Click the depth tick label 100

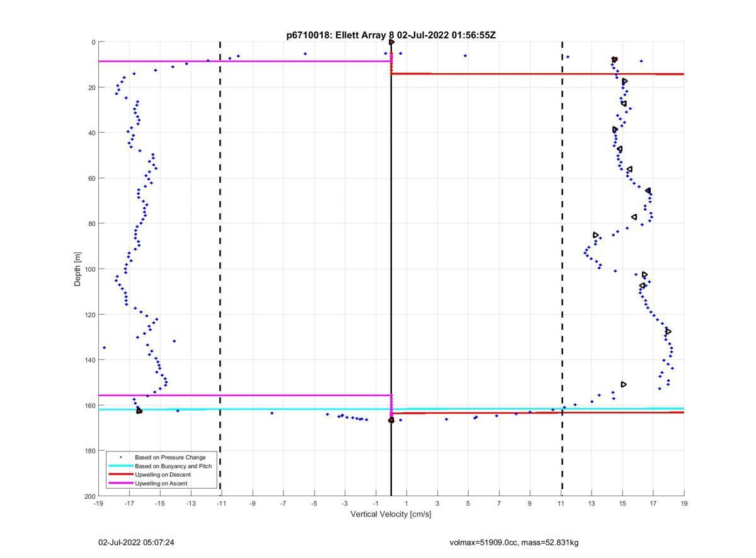click(89, 269)
